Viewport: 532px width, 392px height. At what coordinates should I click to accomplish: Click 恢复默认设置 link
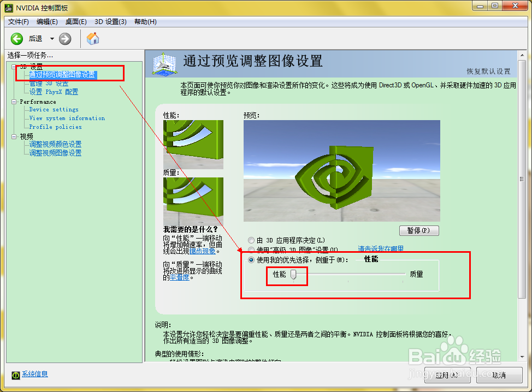(488, 71)
